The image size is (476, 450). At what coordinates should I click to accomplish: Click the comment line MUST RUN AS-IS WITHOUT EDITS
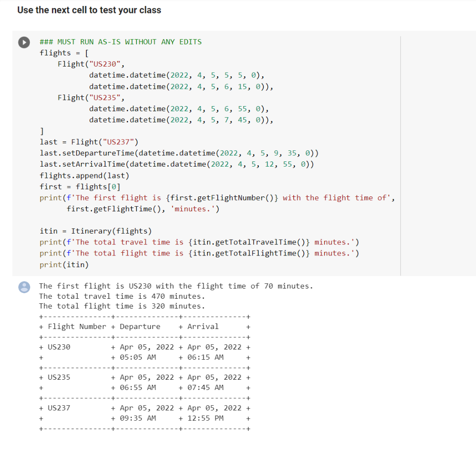pyautogui.click(x=120, y=41)
